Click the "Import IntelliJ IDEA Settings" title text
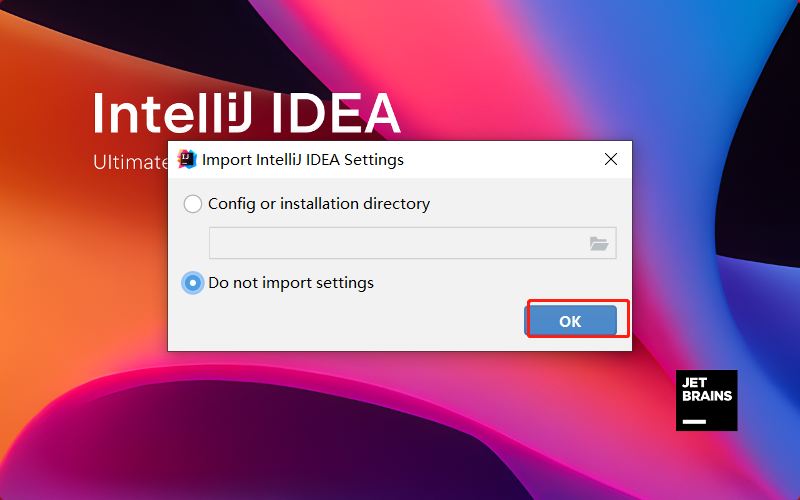 point(303,159)
